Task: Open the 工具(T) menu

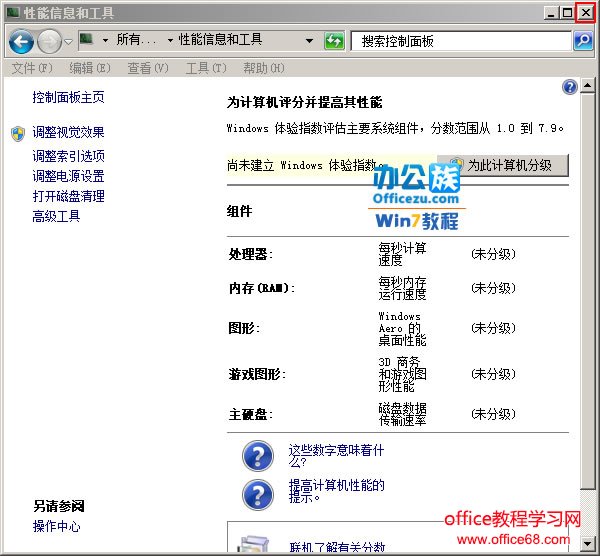Action: [206, 68]
